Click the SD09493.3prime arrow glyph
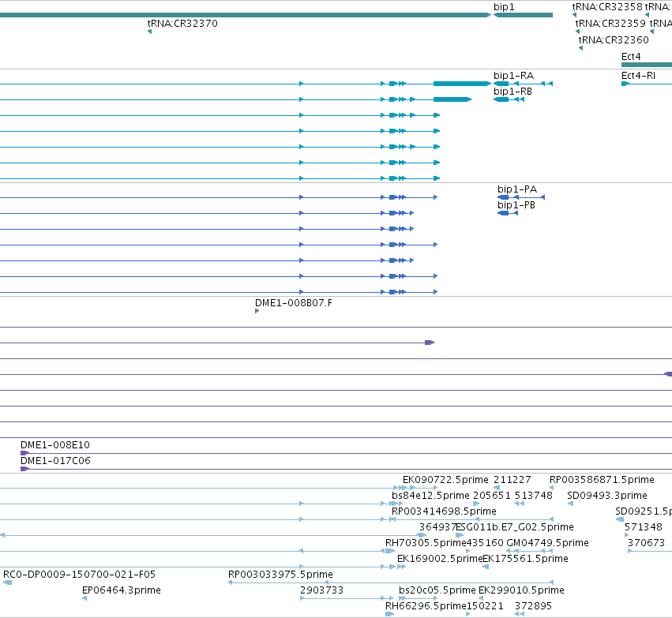 570,504
